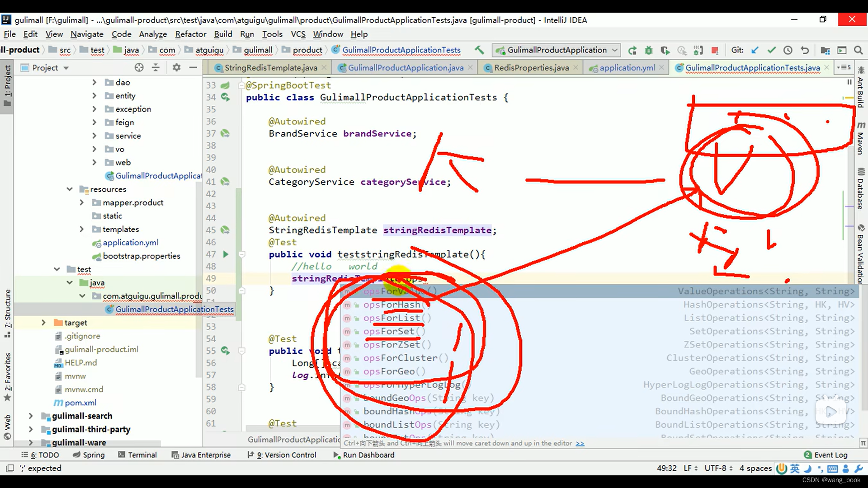868x488 pixels.
Task: Click the Refactor menu item
Action: click(x=190, y=34)
